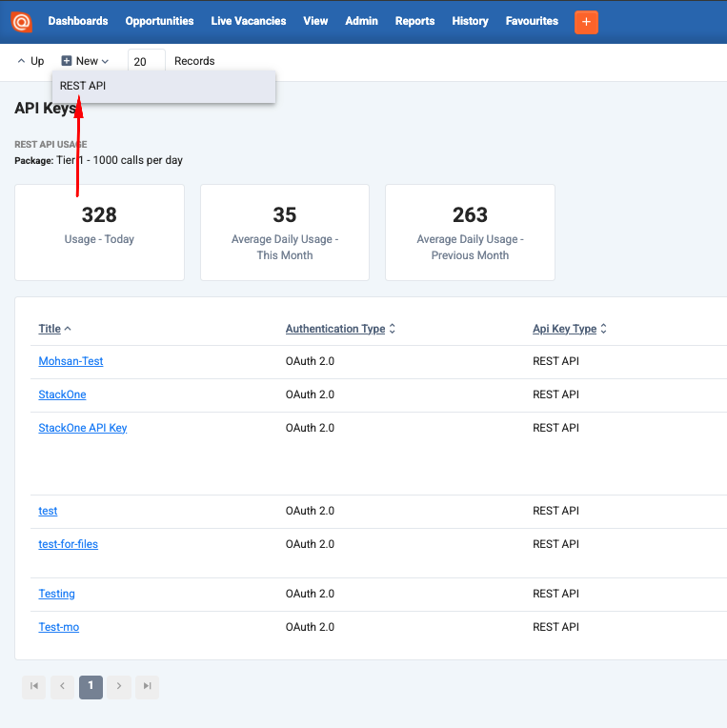The image size is (727, 728).
Task: Open the Favourites menu
Action: [532, 21]
